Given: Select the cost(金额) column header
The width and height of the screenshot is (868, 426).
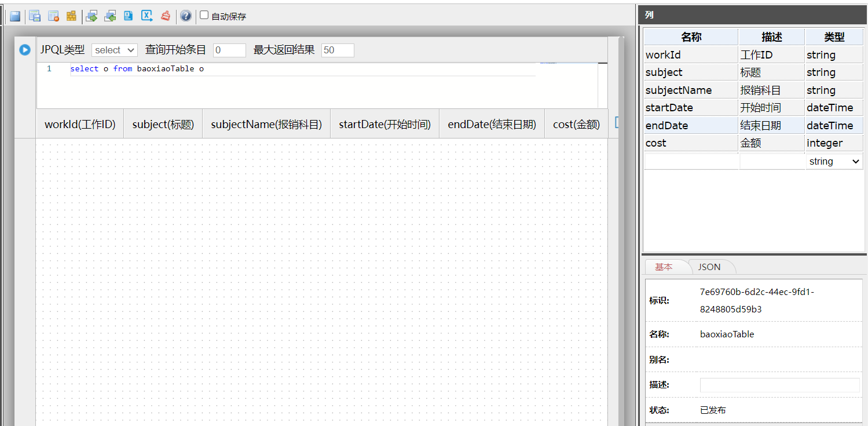Looking at the screenshot, I should [577, 124].
